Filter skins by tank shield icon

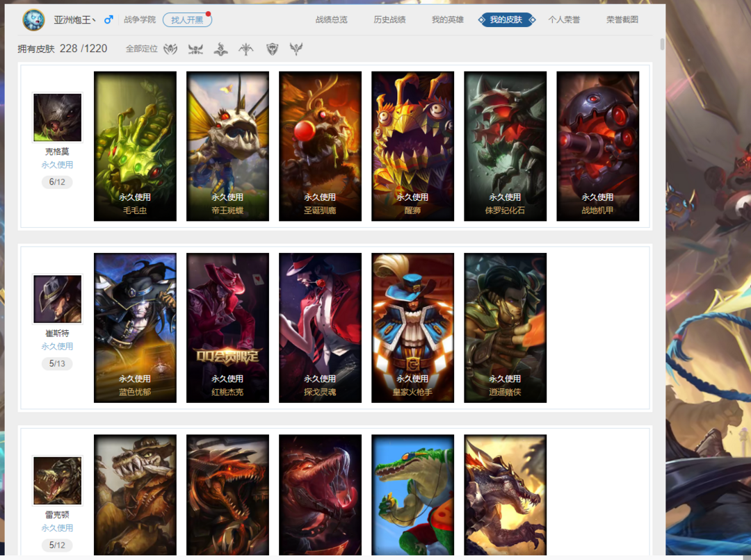272,49
